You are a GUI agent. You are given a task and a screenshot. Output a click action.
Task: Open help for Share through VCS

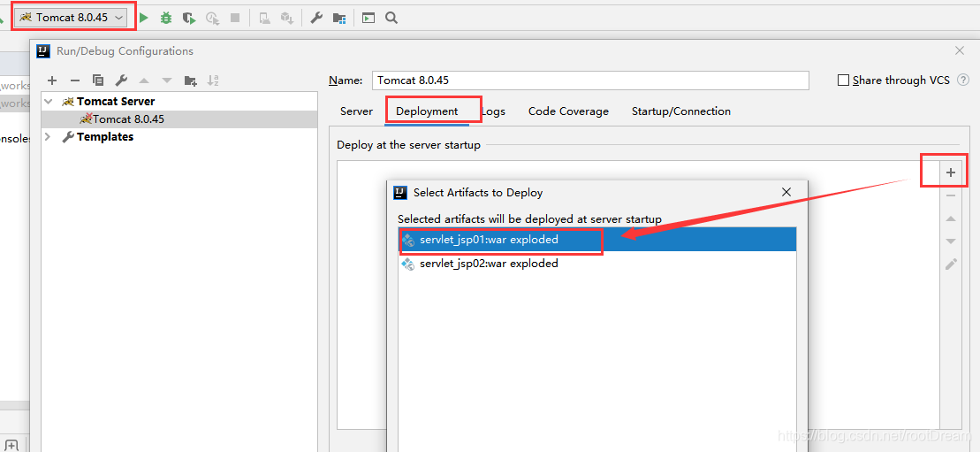pos(963,80)
